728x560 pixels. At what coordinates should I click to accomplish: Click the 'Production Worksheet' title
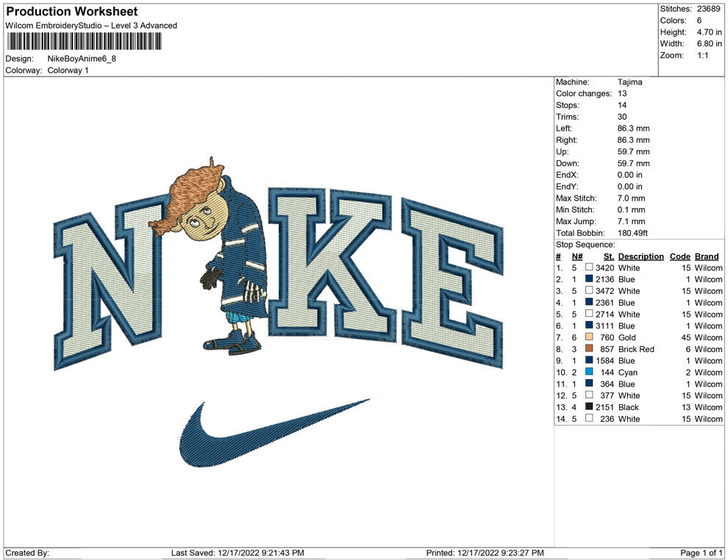(x=72, y=12)
